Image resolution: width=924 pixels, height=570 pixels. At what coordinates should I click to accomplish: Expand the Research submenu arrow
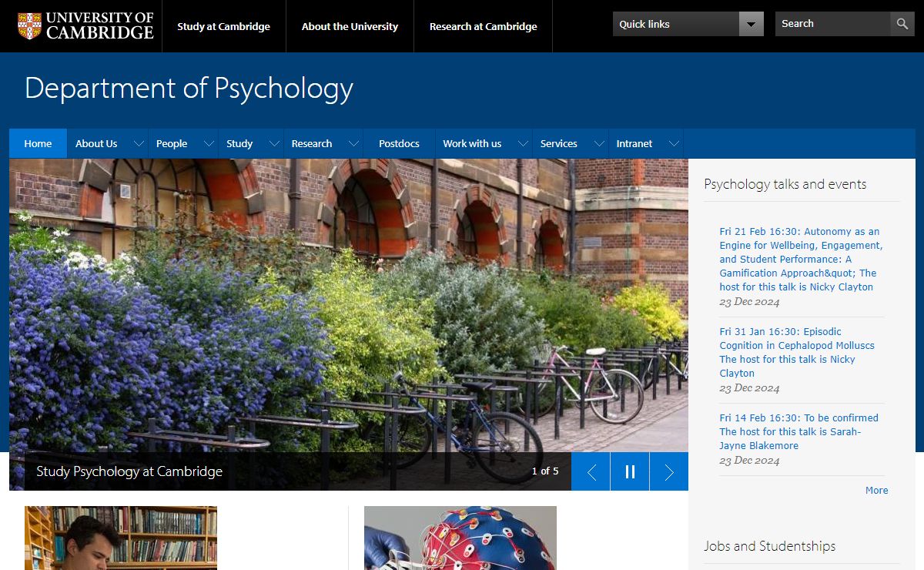point(353,143)
